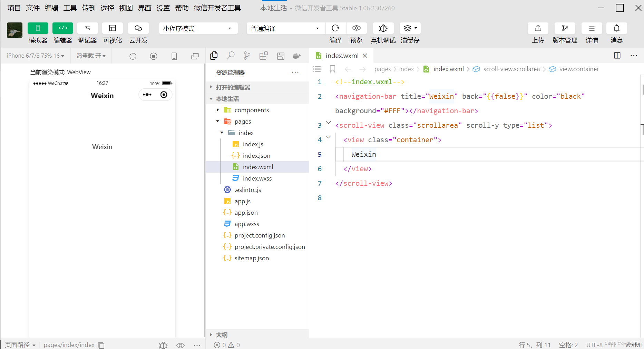
Task: Click the upload icon
Action: pyautogui.click(x=538, y=28)
